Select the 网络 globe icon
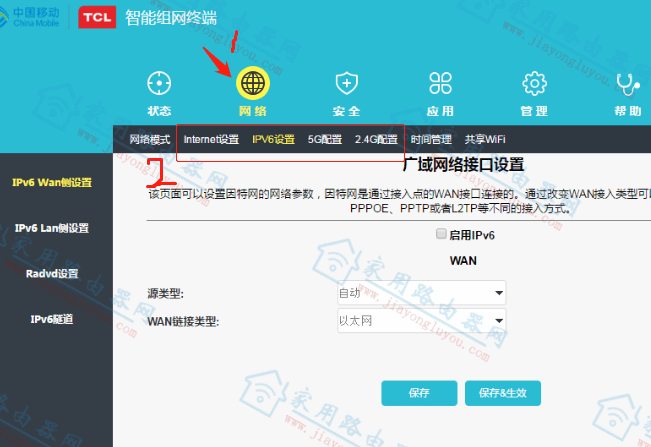This screenshot has height=447, width=651. coord(253,83)
